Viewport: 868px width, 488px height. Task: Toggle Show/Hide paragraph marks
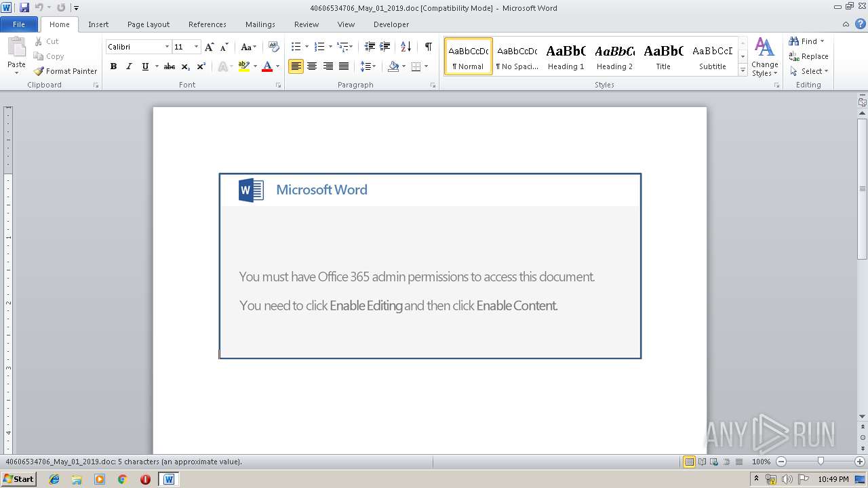point(428,47)
